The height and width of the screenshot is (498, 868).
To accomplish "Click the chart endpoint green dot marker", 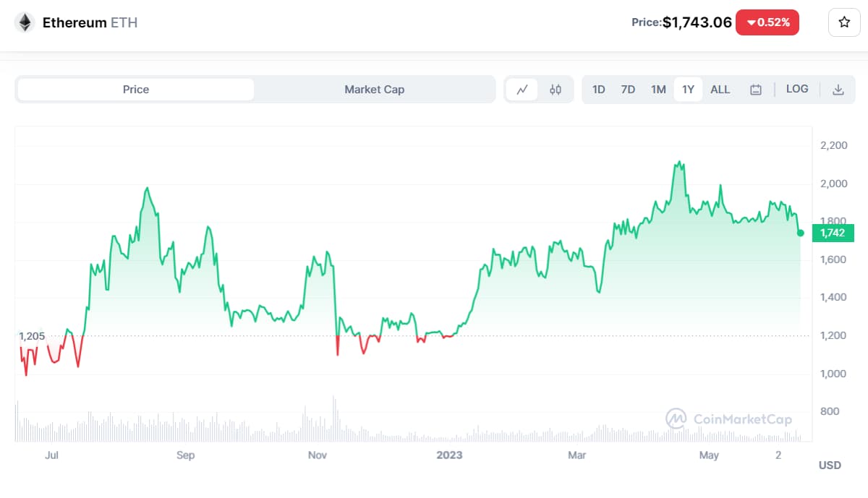I will pyautogui.click(x=801, y=233).
